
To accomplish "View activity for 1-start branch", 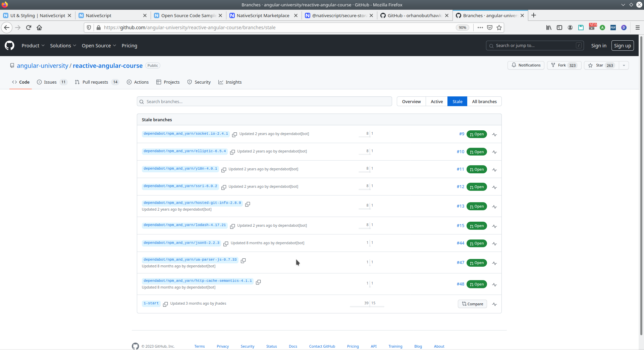I will click(494, 304).
